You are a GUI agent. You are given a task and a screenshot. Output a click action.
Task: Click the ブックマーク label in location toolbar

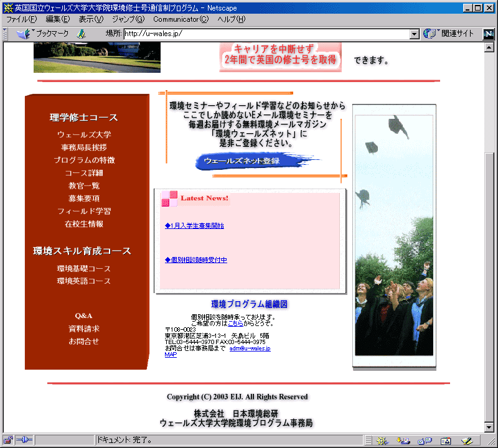pyautogui.click(x=52, y=34)
